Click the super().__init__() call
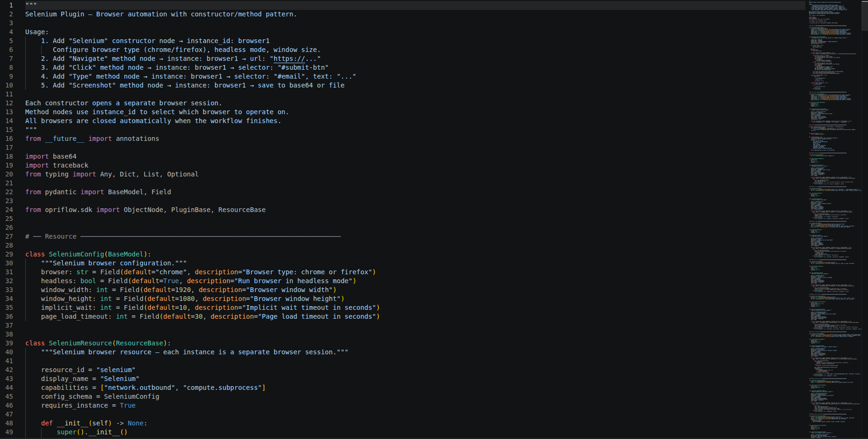The image size is (868, 439). click(92, 432)
